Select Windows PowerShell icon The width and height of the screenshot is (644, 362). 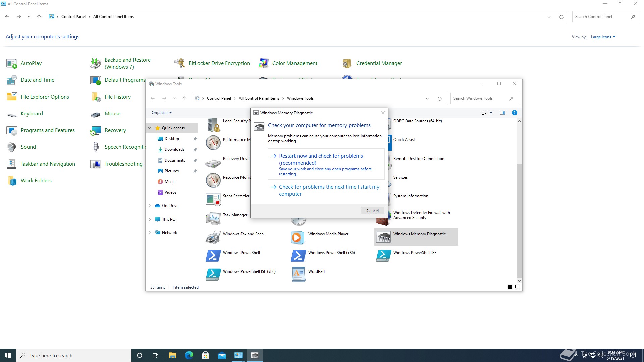[213, 256]
